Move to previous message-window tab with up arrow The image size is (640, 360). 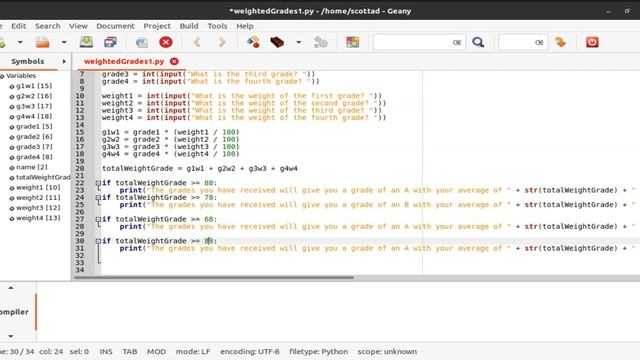click(x=11, y=288)
